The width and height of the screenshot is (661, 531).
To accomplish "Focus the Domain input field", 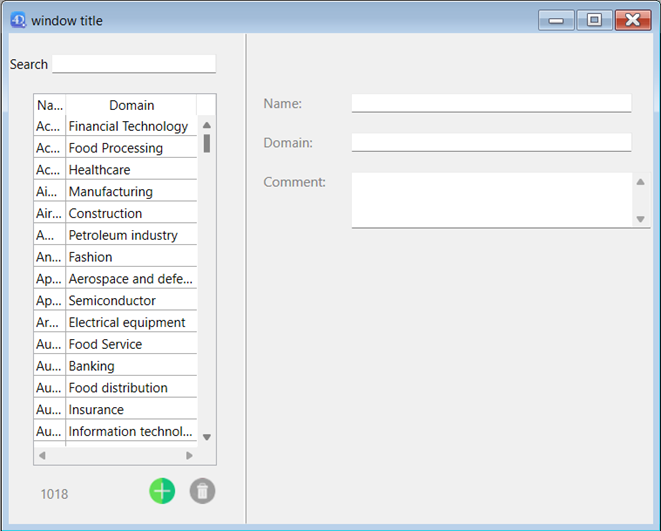I will click(x=491, y=142).
